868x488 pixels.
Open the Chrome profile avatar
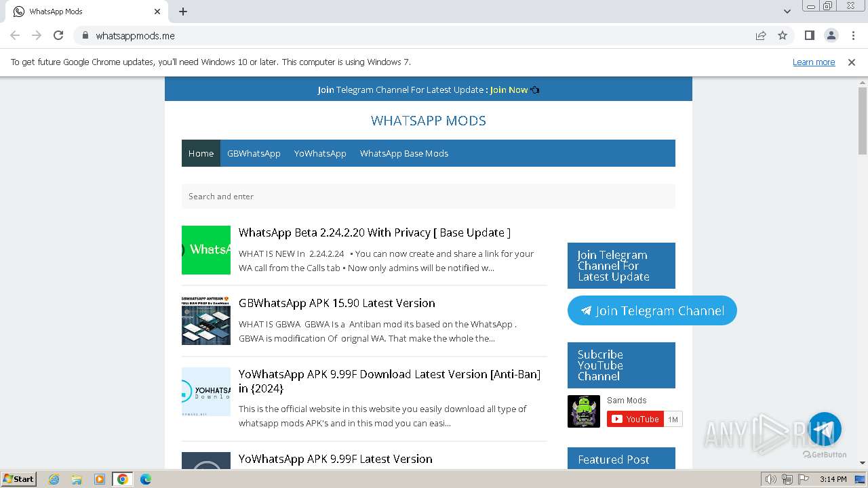831,35
